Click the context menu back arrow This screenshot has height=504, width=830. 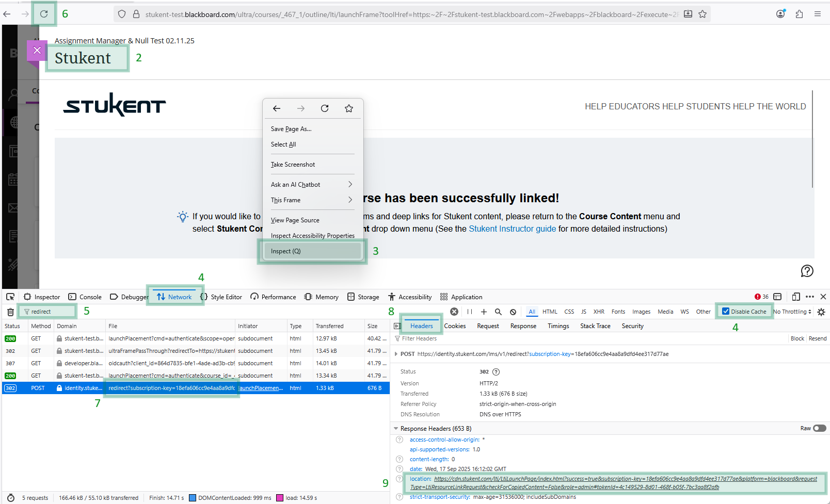(277, 108)
